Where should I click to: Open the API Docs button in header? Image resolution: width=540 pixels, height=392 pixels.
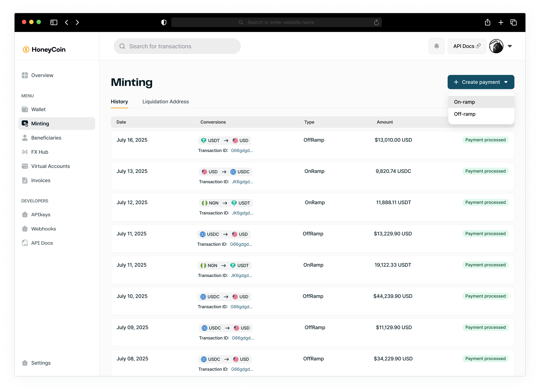(x=467, y=46)
